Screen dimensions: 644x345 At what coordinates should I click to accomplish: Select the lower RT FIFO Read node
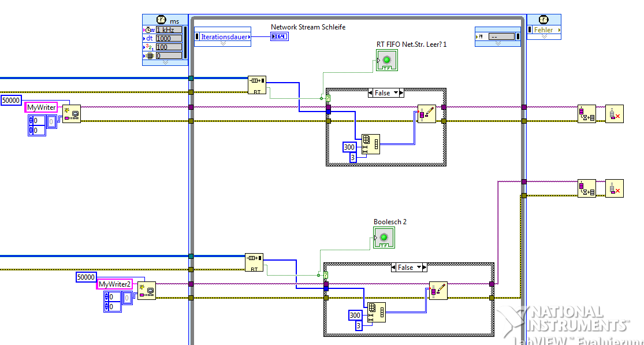254,262
